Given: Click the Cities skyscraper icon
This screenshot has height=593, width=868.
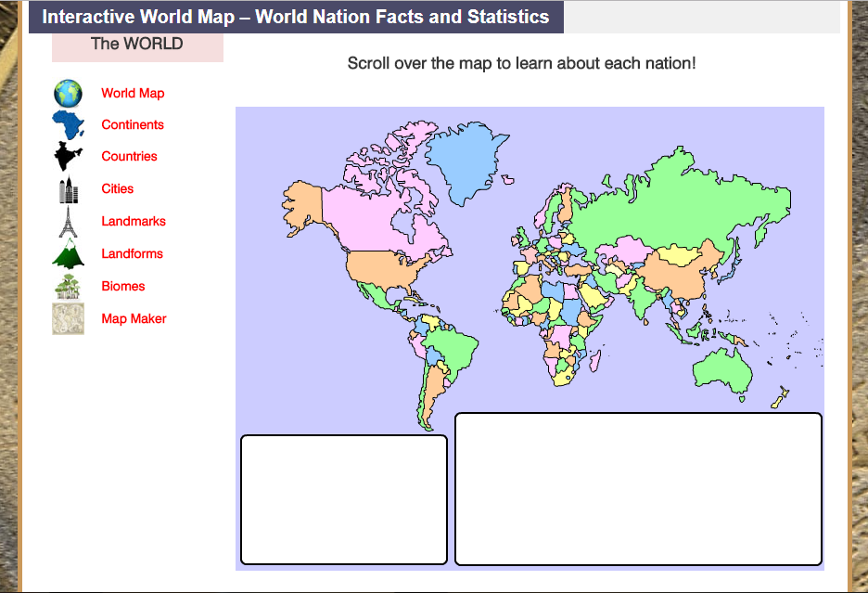Looking at the screenshot, I should click(x=67, y=188).
